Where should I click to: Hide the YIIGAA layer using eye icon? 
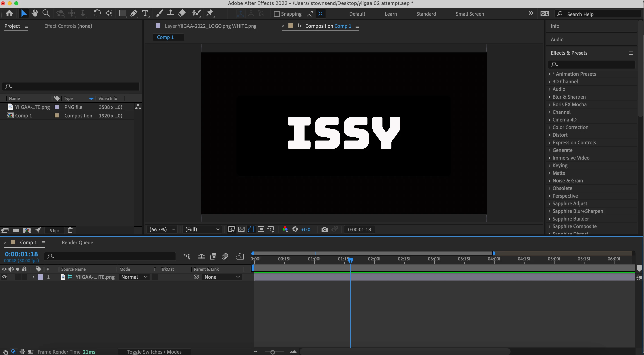4,277
